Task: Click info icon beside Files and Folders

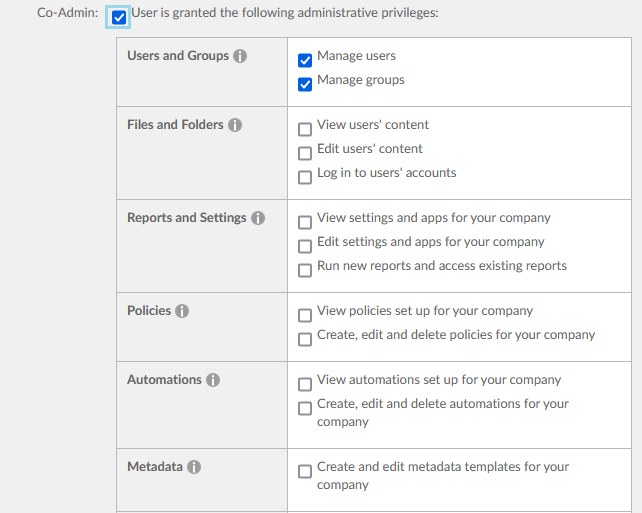Action: [235, 125]
